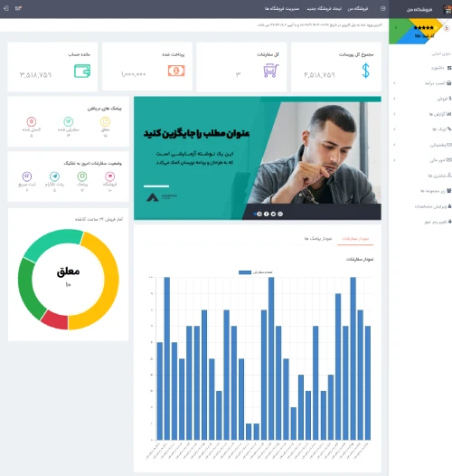The height and width of the screenshot is (476, 452).
Task: Click the banknote paid amount icon
Action: (176, 71)
